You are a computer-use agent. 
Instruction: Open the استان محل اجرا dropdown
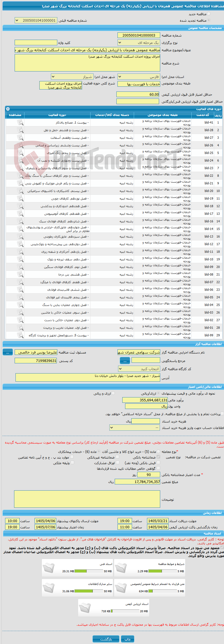point(139,77)
